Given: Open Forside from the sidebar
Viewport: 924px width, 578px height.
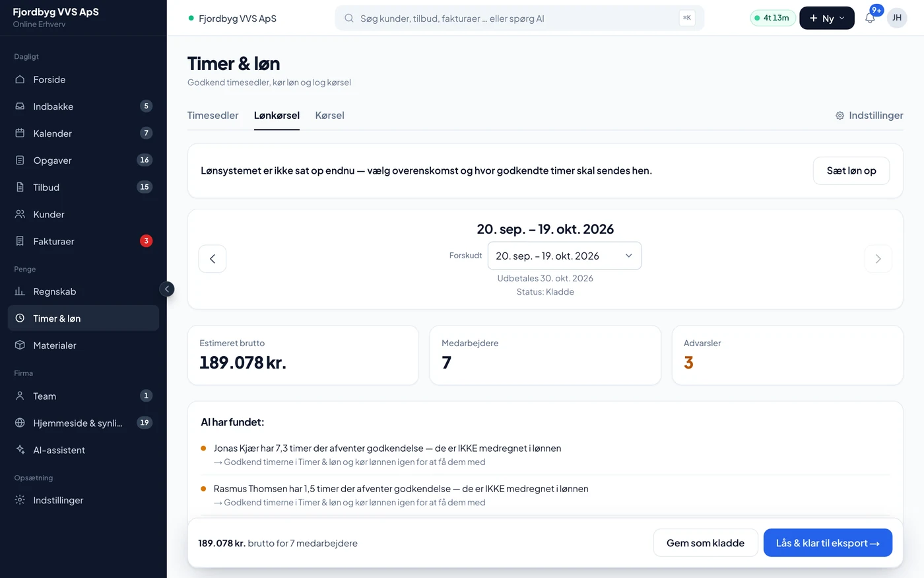Looking at the screenshot, I should (x=83, y=79).
